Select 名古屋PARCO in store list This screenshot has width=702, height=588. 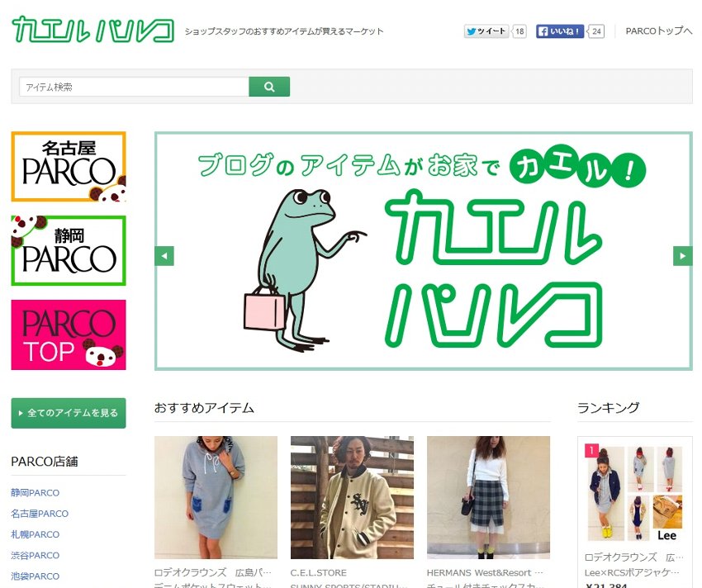coord(40,514)
